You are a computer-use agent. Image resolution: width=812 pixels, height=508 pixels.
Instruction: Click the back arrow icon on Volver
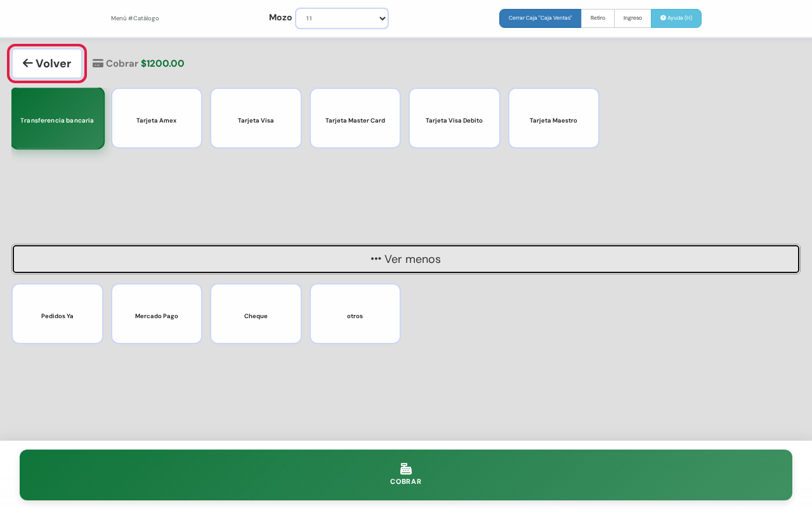click(x=27, y=63)
